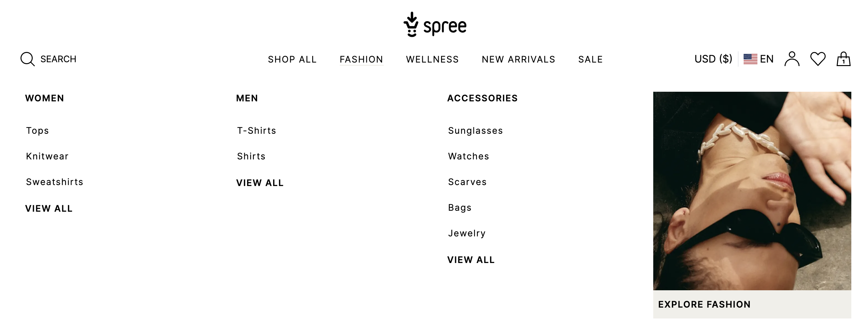Click the SEARCH text field

(x=58, y=59)
